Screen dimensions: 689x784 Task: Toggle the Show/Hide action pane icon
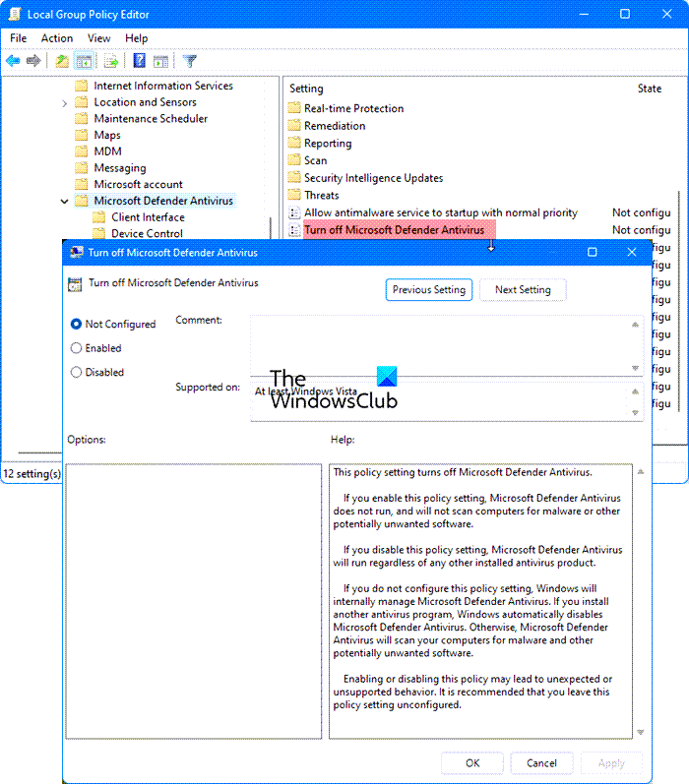coord(160,61)
